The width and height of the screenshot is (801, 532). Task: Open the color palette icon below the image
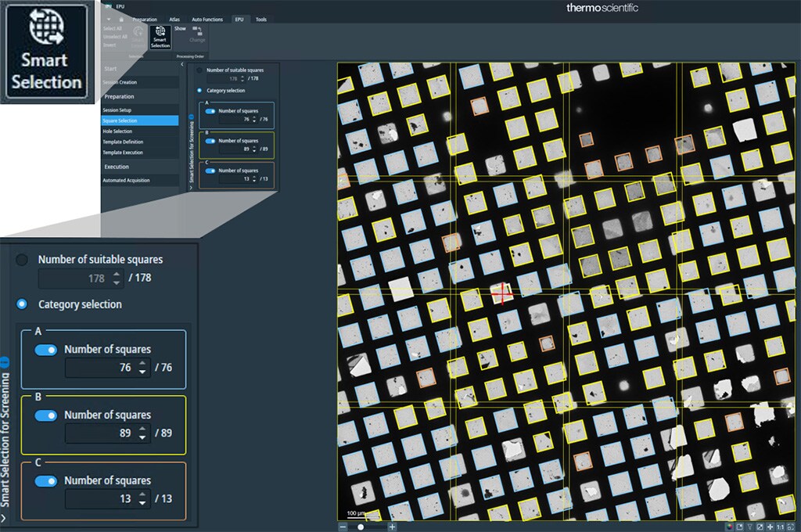(729, 527)
